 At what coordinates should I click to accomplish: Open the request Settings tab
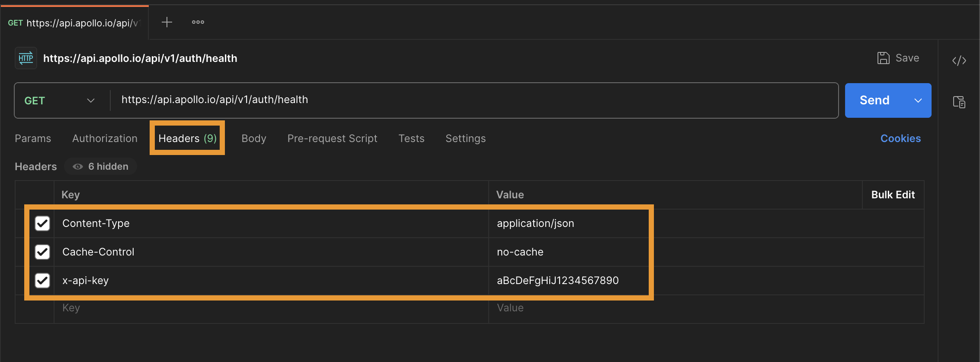click(x=465, y=139)
